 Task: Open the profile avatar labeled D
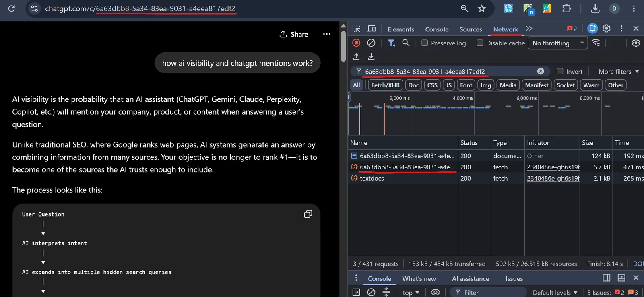pyautogui.click(x=614, y=8)
